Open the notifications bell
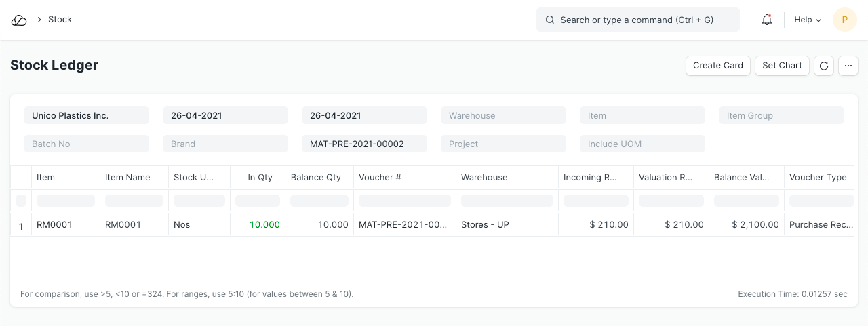The height and width of the screenshot is (326, 868). pyautogui.click(x=767, y=20)
